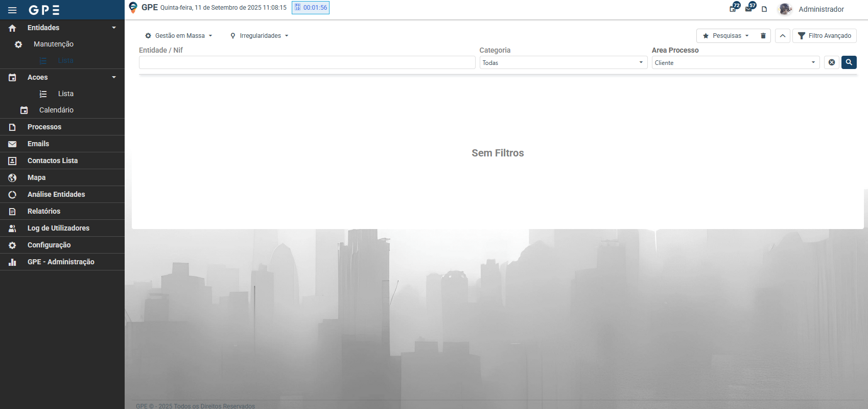Open the Categoria dropdown showing Todas

(563, 62)
